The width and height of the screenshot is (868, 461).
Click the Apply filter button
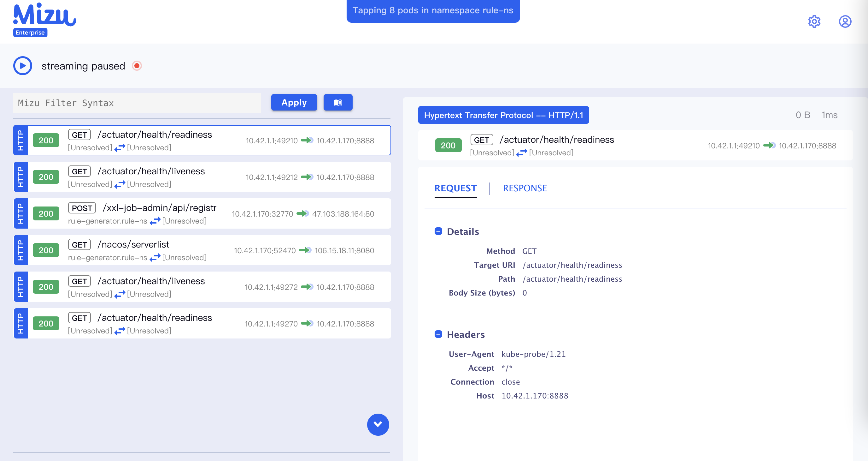[x=294, y=102]
